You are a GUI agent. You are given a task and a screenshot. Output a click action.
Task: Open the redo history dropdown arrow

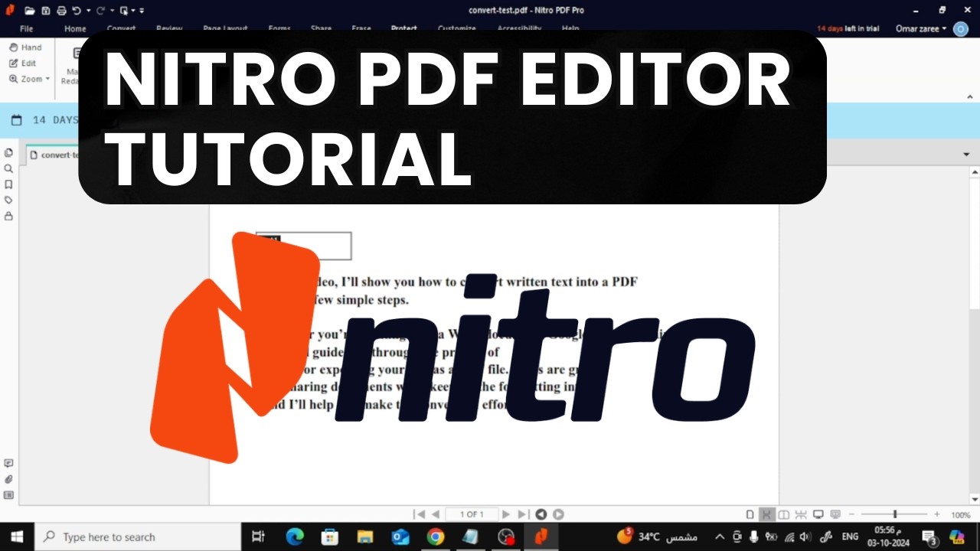pyautogui.click(x=112, y=11)
